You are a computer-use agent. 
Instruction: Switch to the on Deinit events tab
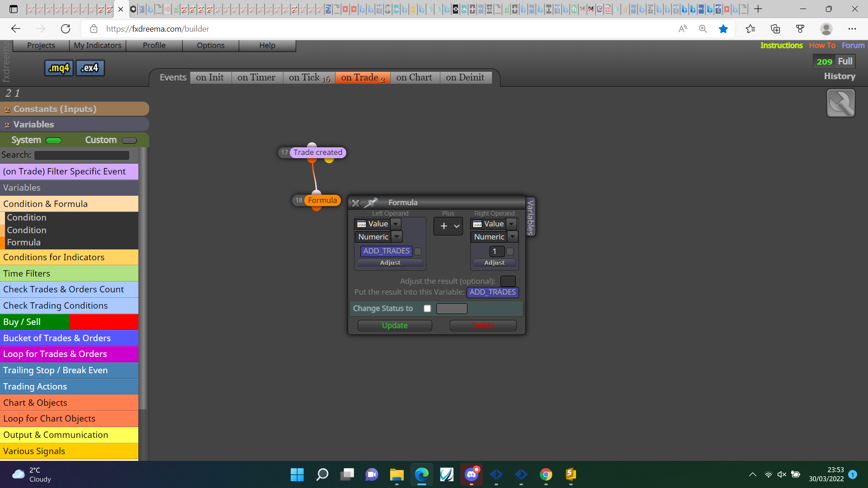[465, 77]
